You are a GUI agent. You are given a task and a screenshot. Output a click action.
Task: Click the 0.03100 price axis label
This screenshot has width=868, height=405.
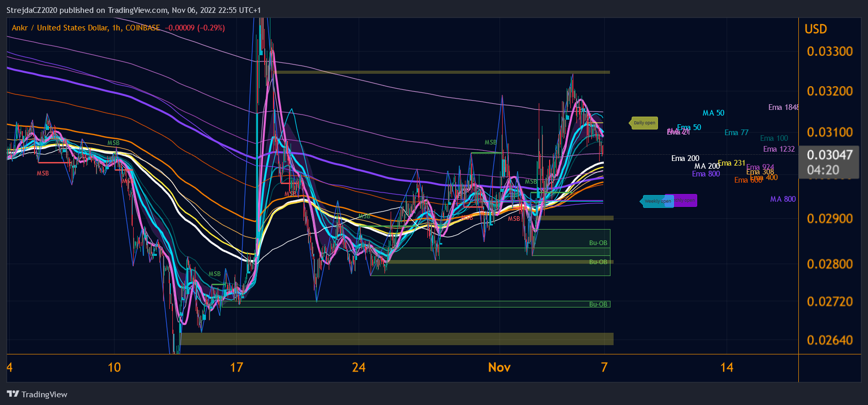click(830, 132)
